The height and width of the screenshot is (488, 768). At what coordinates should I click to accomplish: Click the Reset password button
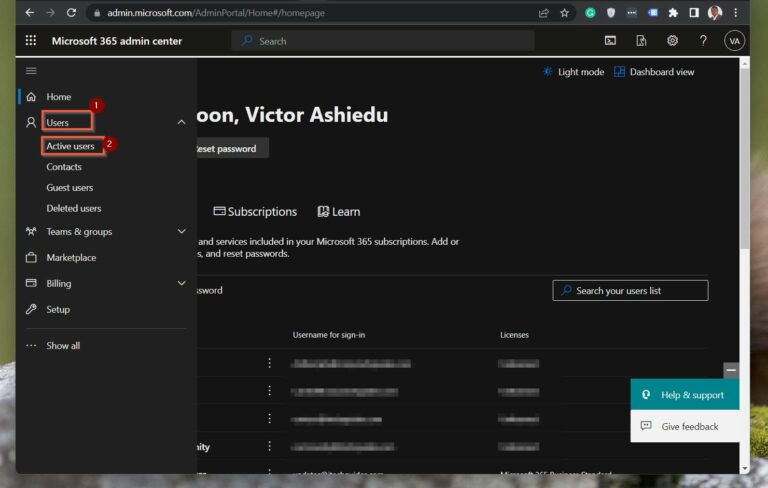[x=232, y=148]
